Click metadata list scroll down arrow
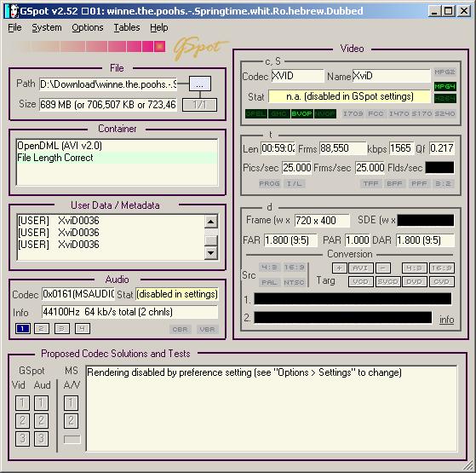Screen dimensions: 476x473 pyautogui.click(x=210, y=253)
